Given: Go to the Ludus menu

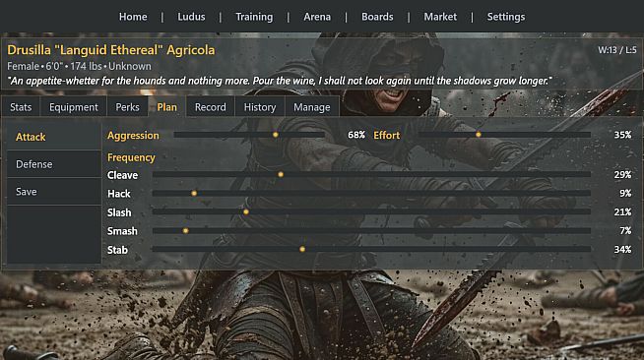Looking at the screenshot, I should pyautogui.click(x=191, y=17).
